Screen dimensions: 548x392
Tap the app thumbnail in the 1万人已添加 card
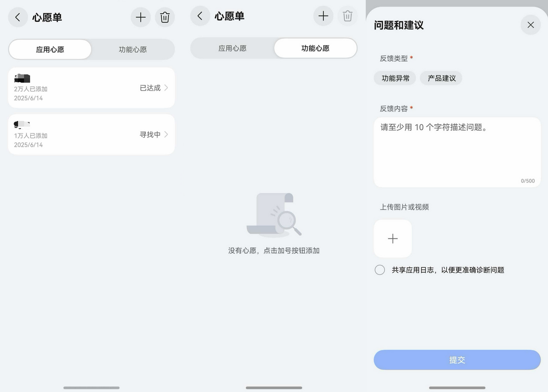22,124
